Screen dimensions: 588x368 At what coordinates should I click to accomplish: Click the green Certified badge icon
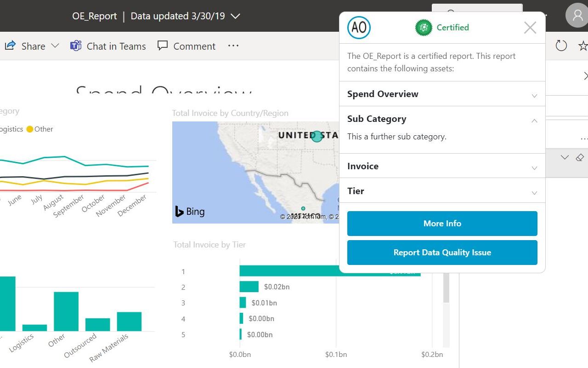click(x=424, y=28)
